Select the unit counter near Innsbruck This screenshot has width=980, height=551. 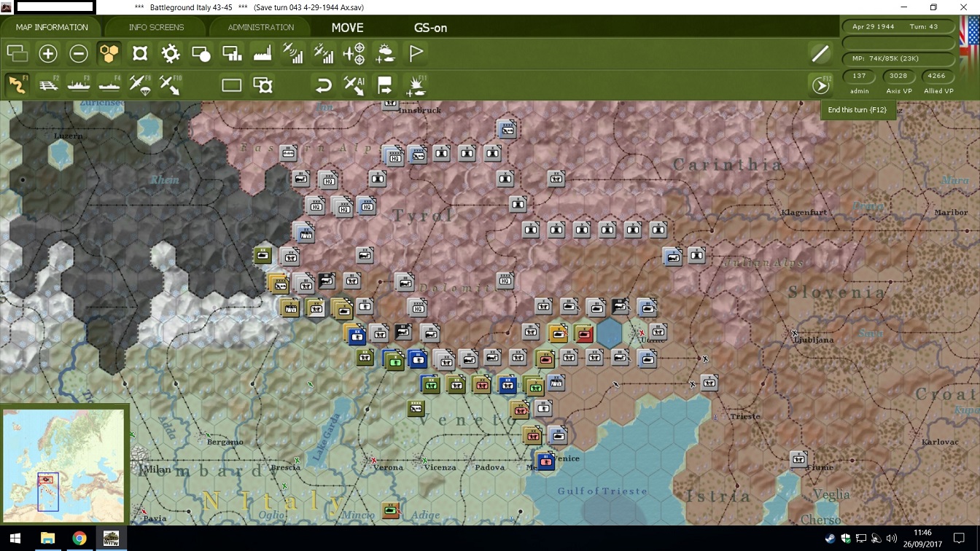pos(391,103)
